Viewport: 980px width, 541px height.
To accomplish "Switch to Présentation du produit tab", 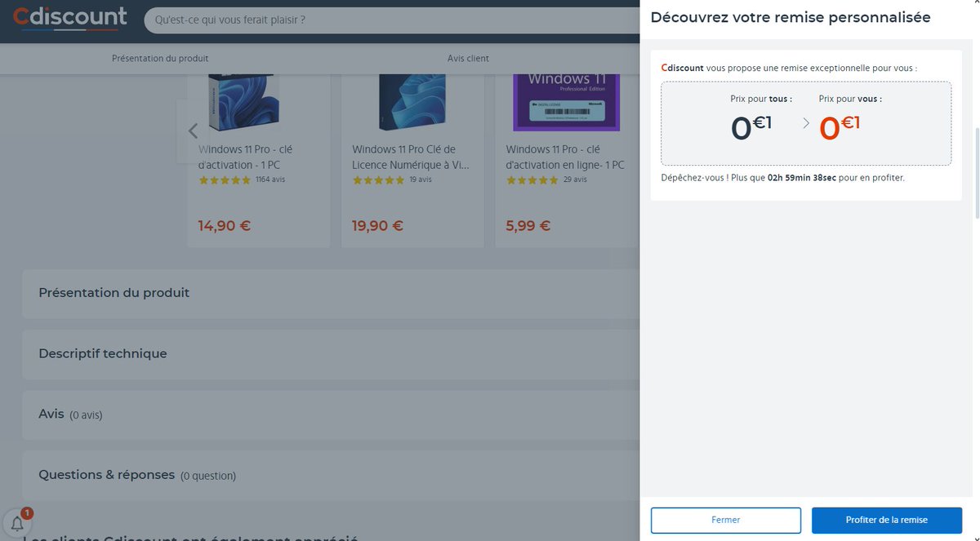I will (x=160, y=58).
